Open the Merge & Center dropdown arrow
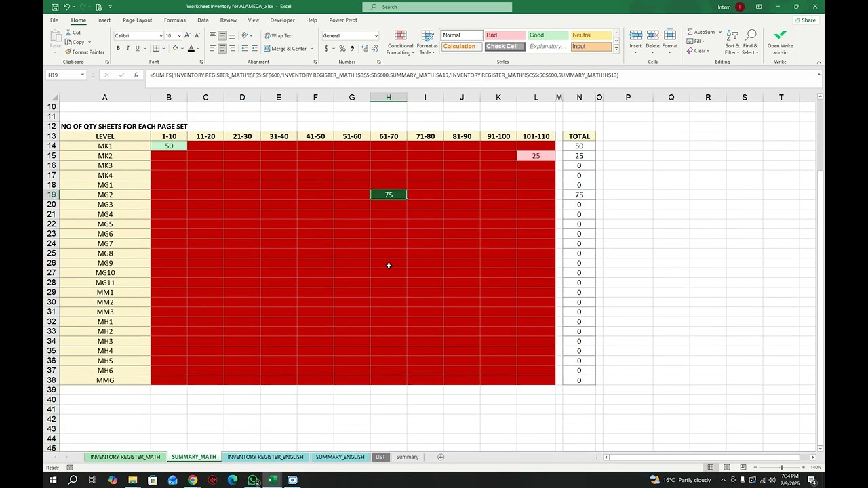Viewport: 868px width, 488px height. (x=312, y=48)
